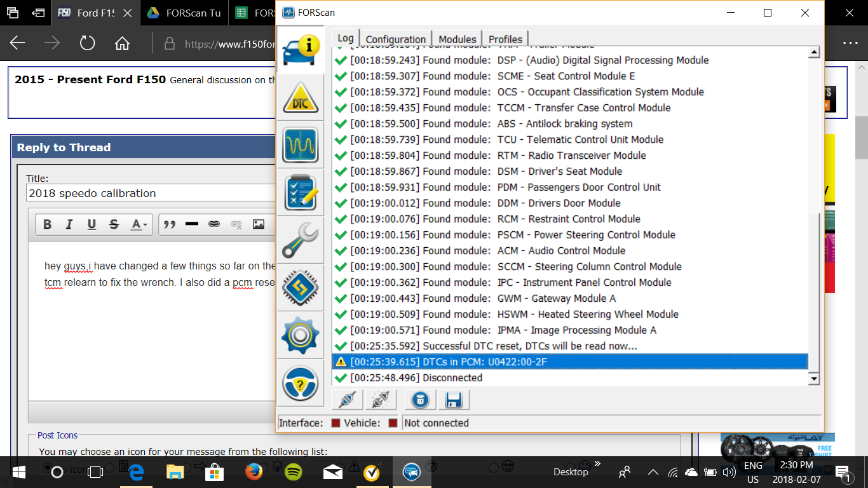This screenshot has height=488, width=868.
Task: Open the gear Settings section in FORScan
Action: [x=301, y=334]
